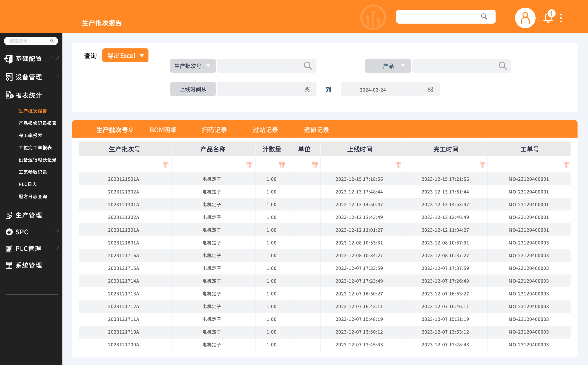Expand the 设备管理 sidebar menu
This screenshot has width=588, height=366.
29,77
